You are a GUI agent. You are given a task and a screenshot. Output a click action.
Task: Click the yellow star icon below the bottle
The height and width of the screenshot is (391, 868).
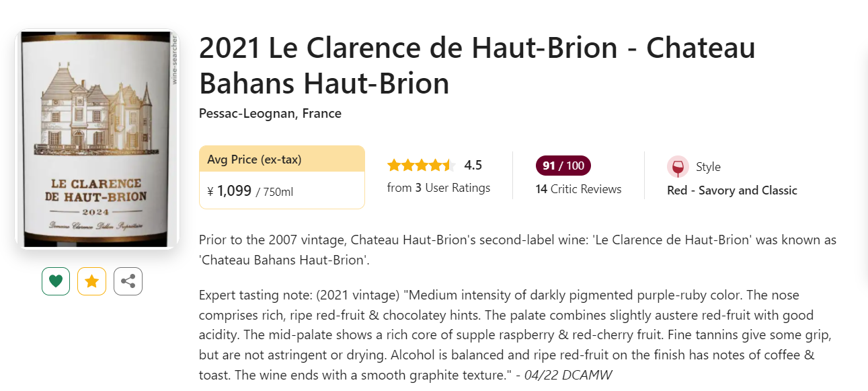[91, 281]
